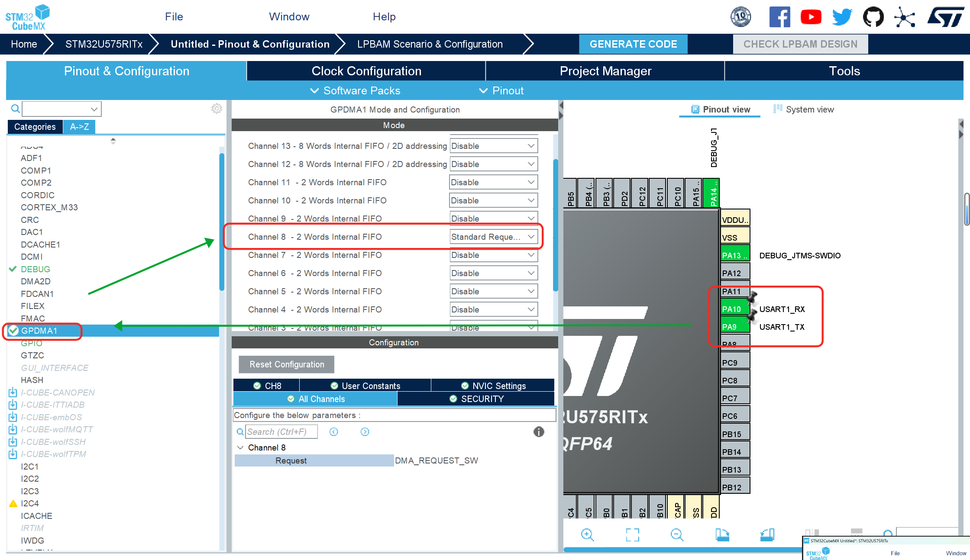Viewport: 970px width, 560px height.
Task: Click the Reset Configuration button
Action: 286,364
